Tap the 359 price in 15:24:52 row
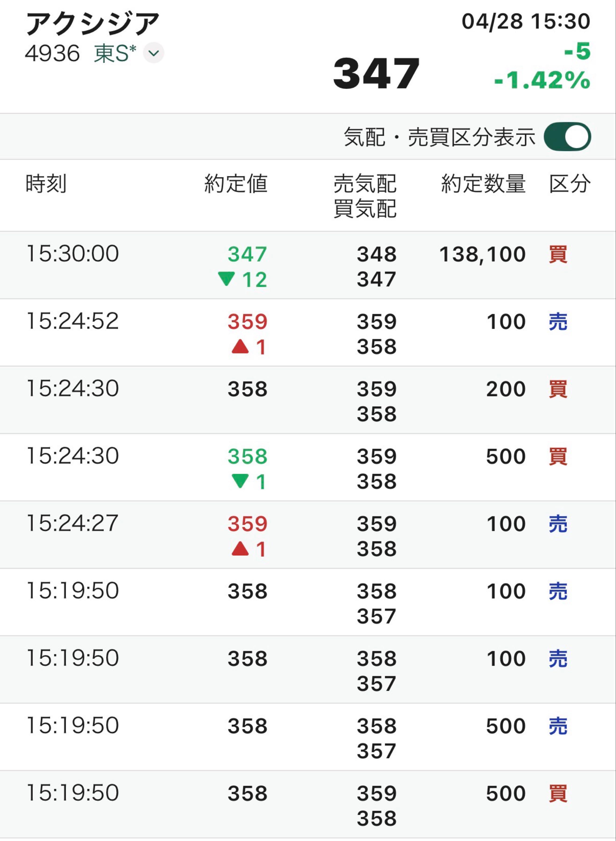 (x=248, y=322)
